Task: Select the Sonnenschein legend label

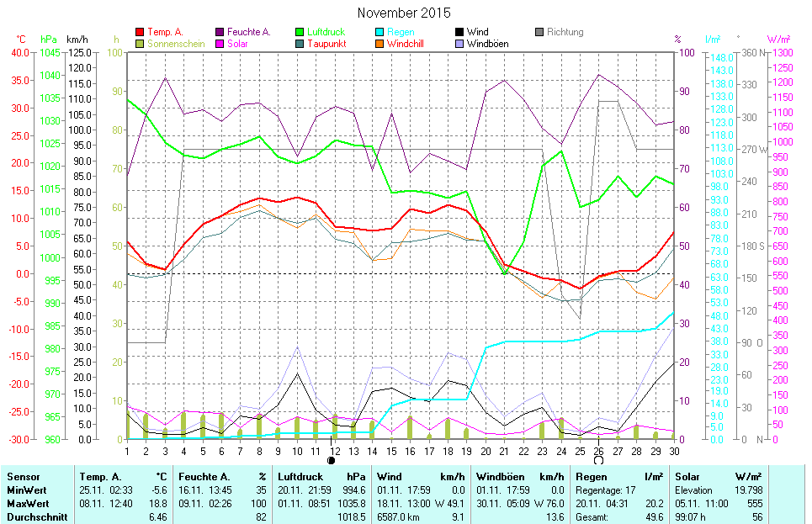Action: point(176,44)
